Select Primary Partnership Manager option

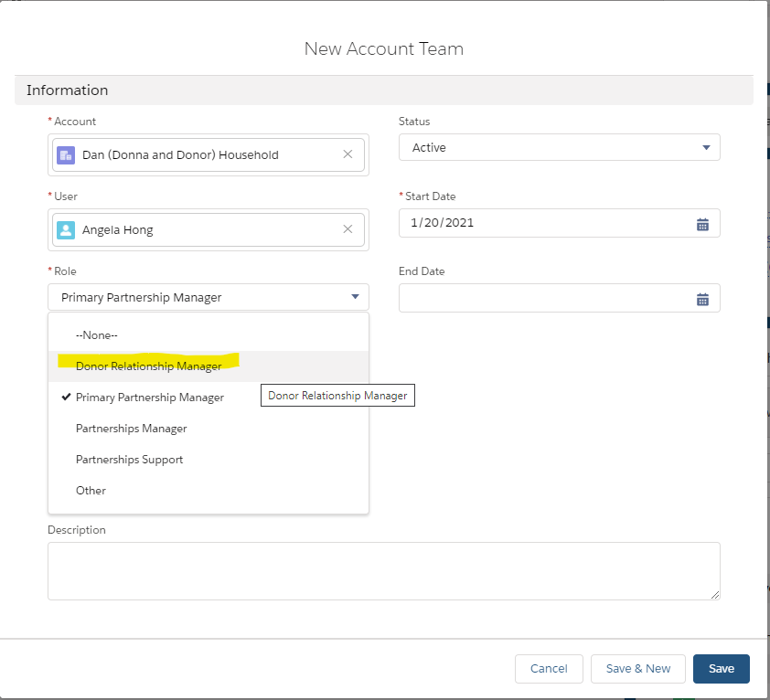click(x=209, y=398)
